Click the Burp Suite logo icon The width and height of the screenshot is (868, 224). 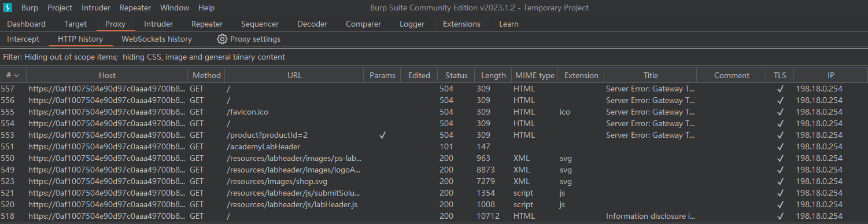coord(8,8)
